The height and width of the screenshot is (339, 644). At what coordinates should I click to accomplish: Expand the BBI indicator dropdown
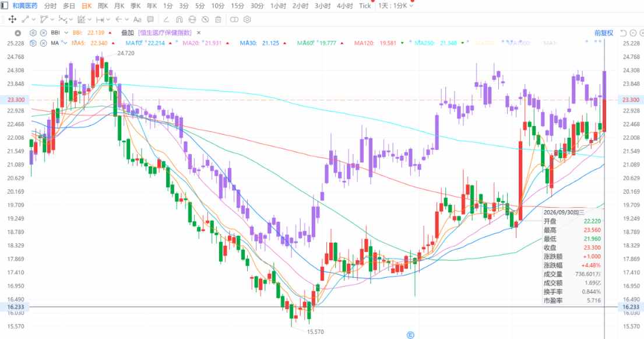[66, 33]
